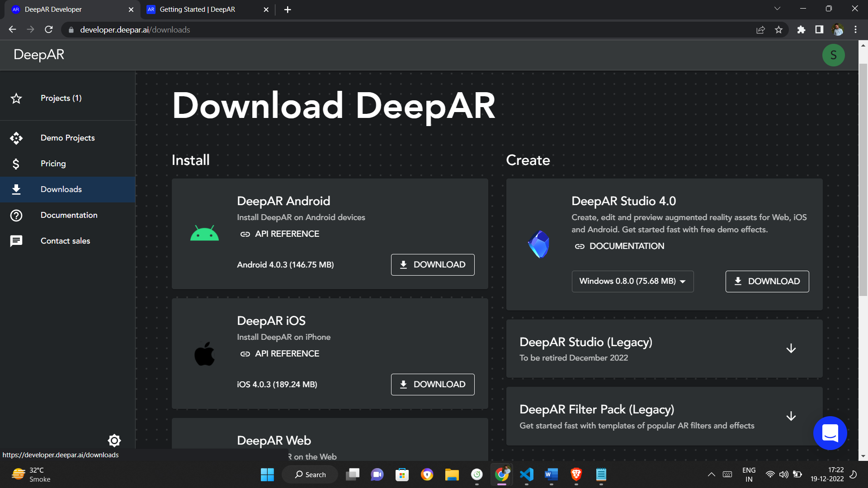This screenshot has height=488, width=868.
Task: Click the Downloads arrow icon in sidebar
Action: (16, 189)
